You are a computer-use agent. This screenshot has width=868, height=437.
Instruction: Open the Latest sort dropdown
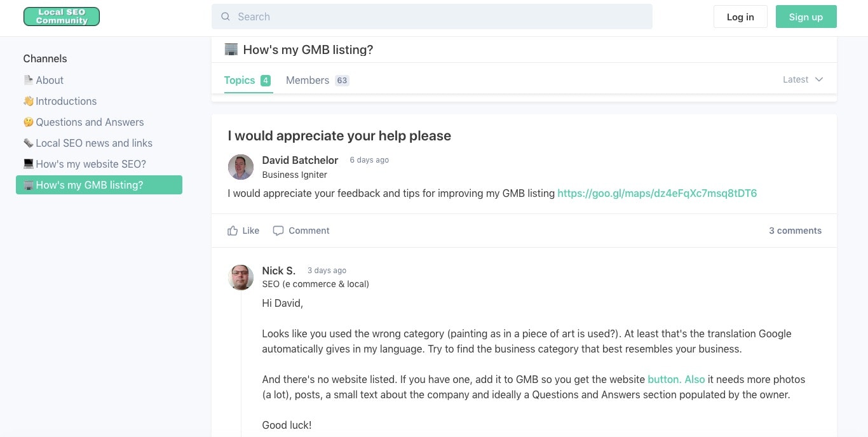coord(795,79)
